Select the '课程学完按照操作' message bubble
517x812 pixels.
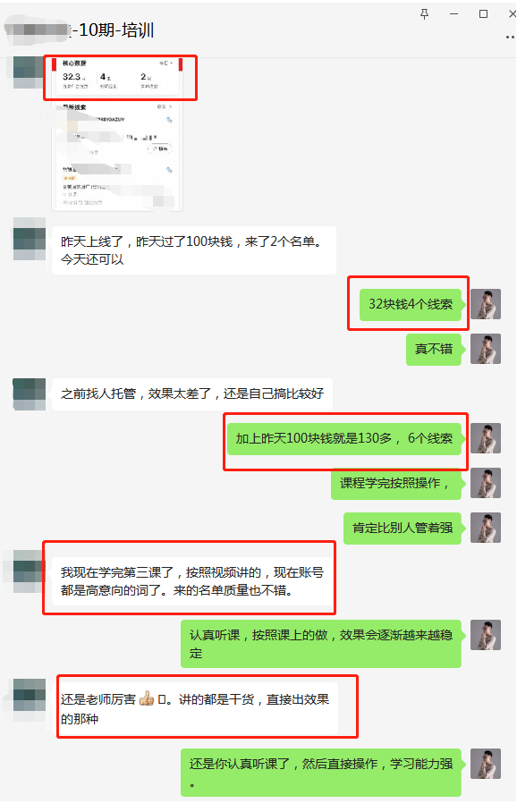(396, 484)
